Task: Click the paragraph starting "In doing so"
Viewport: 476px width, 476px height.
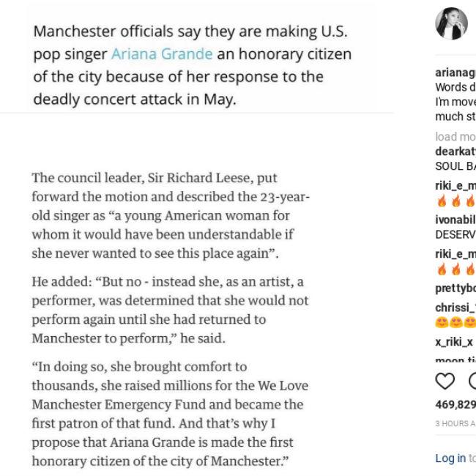Action: tap(170, 414)
